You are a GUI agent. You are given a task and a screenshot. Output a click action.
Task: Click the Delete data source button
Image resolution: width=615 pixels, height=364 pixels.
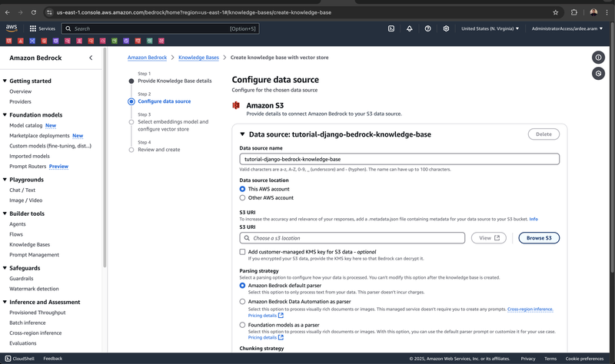[544, 134]
